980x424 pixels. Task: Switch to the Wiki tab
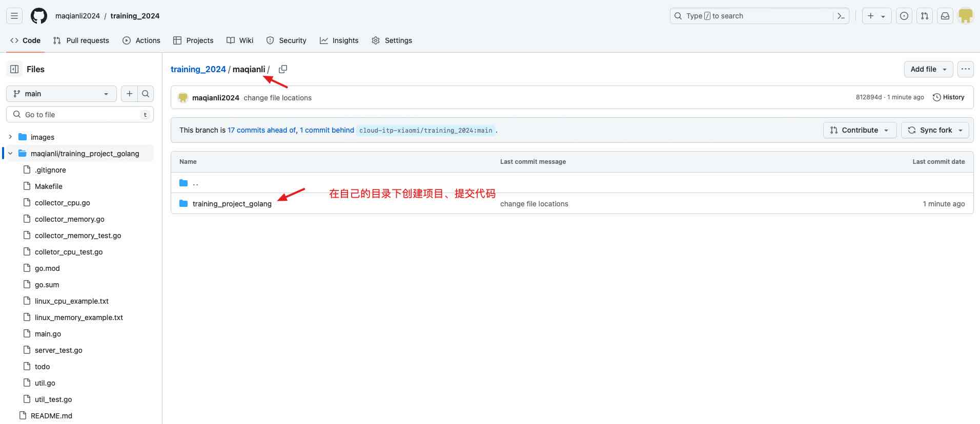click(x=240, y=40)
